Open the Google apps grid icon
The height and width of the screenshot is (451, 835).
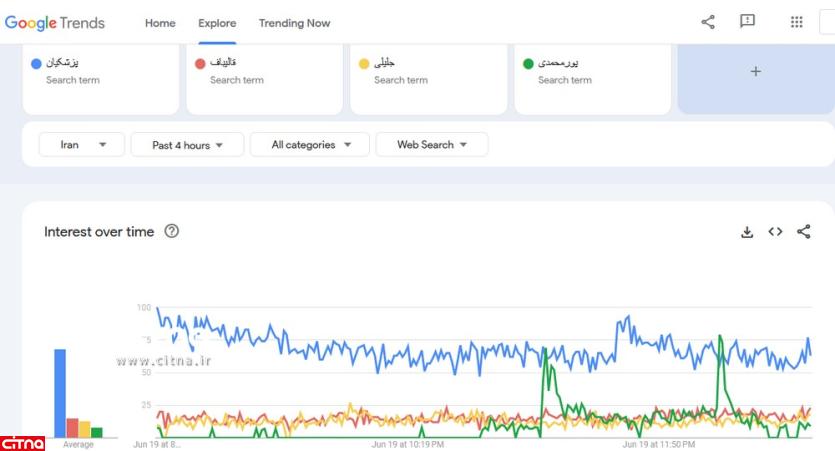(x=797, y=22)
